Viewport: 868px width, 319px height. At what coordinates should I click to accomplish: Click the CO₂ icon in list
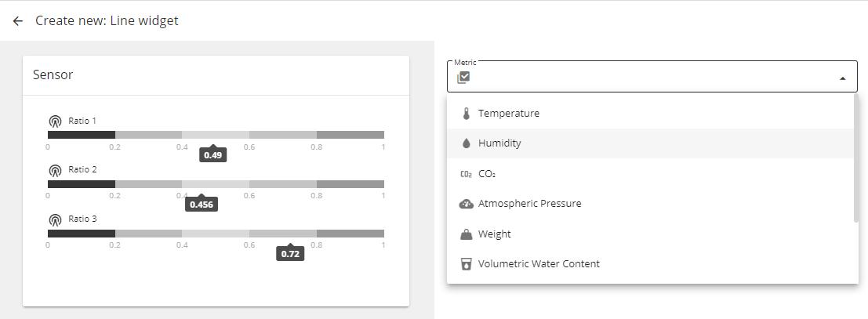coord(466,174)
